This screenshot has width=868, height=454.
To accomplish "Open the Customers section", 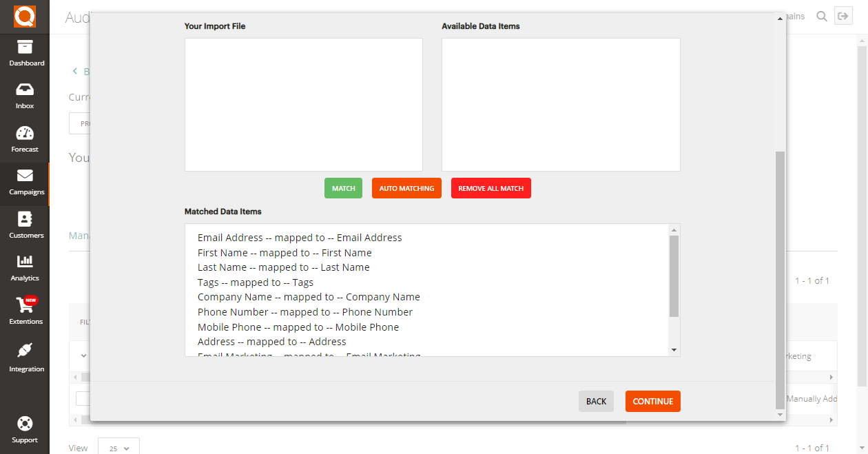I will tap(25, 225).
